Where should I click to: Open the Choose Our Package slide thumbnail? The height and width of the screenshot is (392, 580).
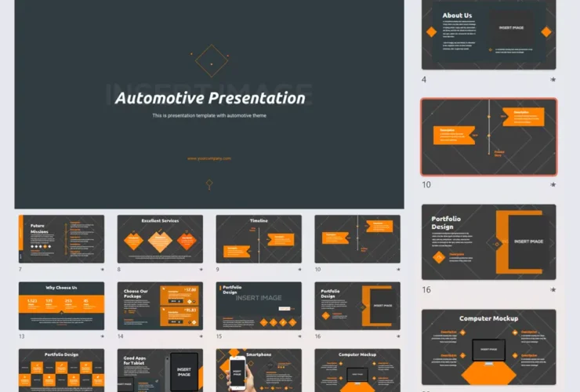click(x=160, y=306)
